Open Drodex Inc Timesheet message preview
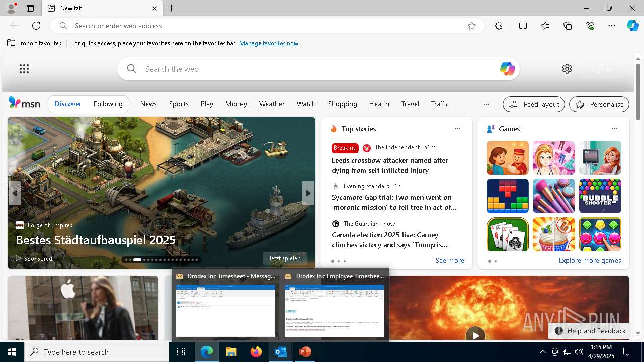This screenshot has height=362, width=644. (x=225, y=306)
